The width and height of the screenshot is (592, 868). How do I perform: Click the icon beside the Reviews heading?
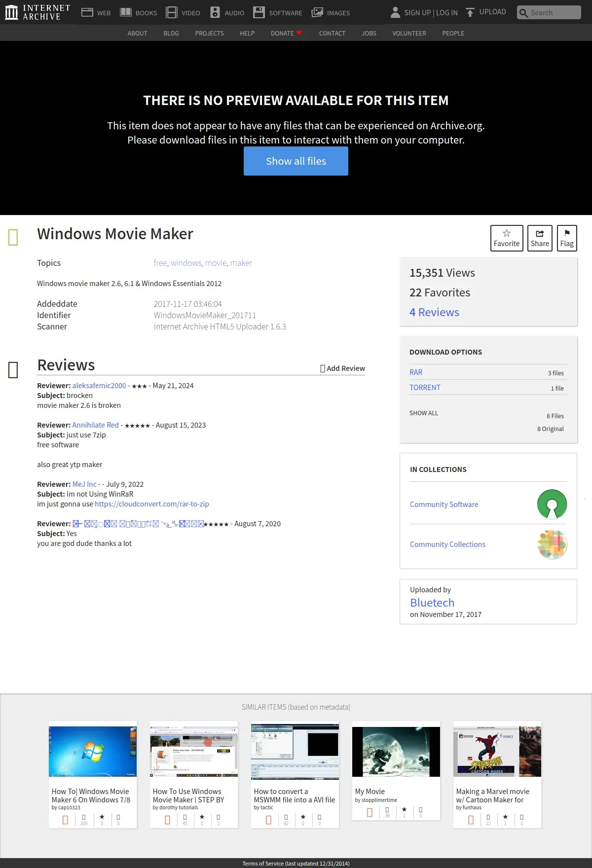pyautogui.click(x=13, y=369)
